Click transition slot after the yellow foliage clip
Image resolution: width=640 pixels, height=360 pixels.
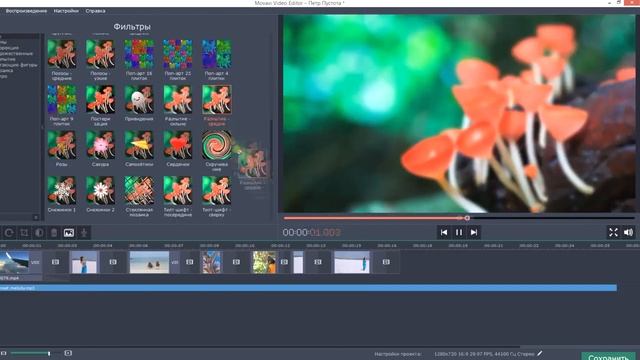pos(284,262)
